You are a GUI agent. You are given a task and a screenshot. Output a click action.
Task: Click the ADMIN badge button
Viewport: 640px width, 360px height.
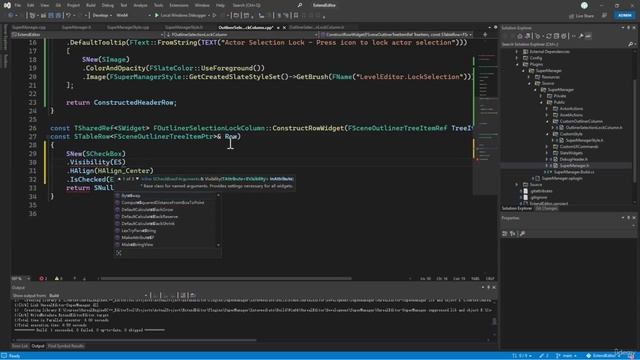pyautogui.click(x=624, y=16)
